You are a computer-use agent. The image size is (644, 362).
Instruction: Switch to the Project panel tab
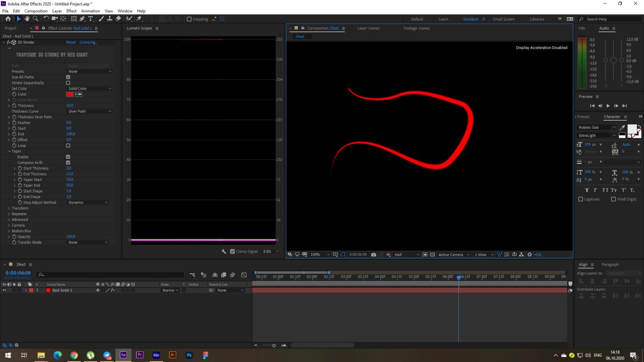[11, 28]
